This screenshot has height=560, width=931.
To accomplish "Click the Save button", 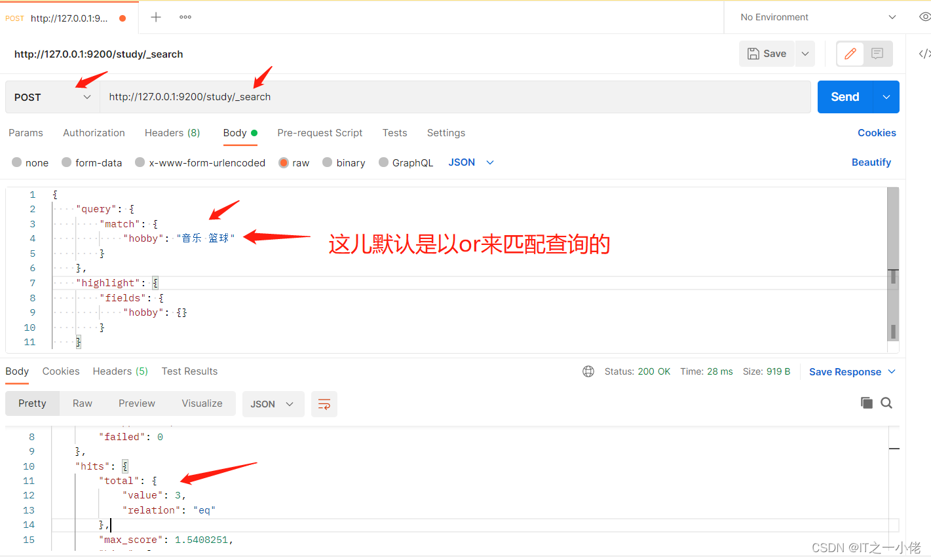I will pos(767,54).
